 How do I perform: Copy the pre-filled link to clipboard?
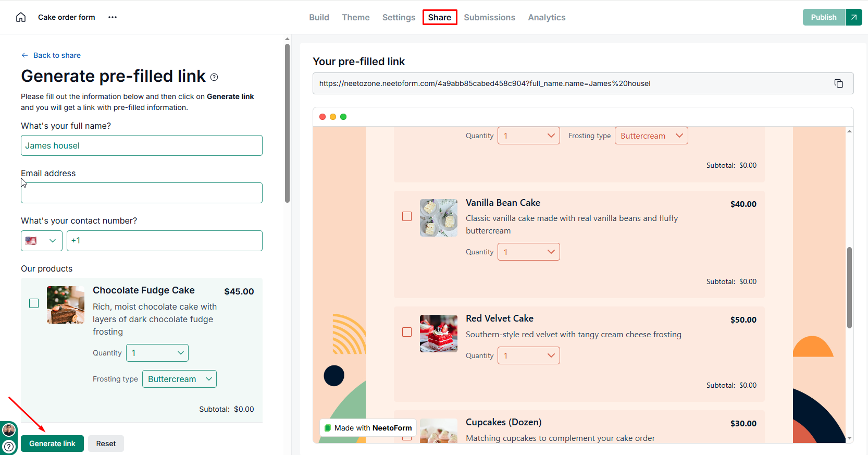point(839,83)
